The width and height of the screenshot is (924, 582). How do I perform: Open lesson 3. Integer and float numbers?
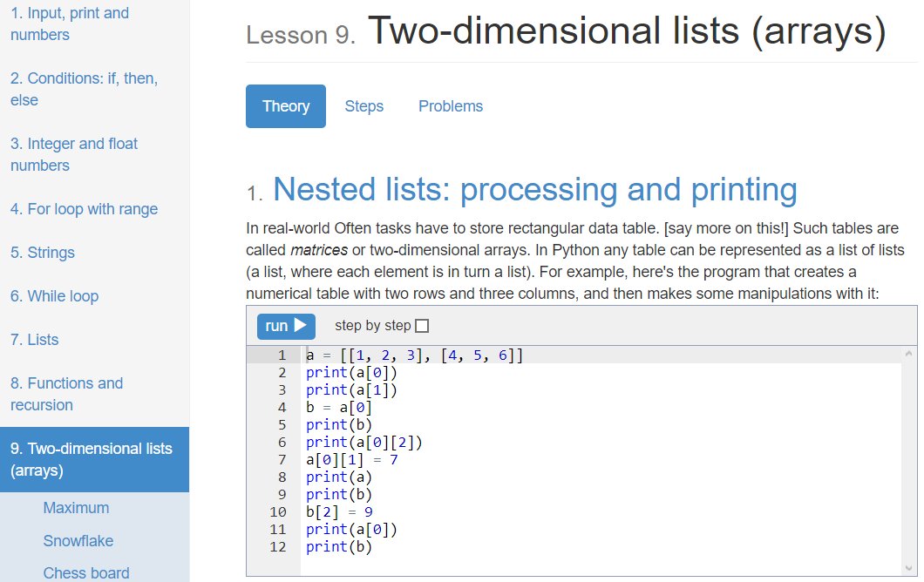74,154
